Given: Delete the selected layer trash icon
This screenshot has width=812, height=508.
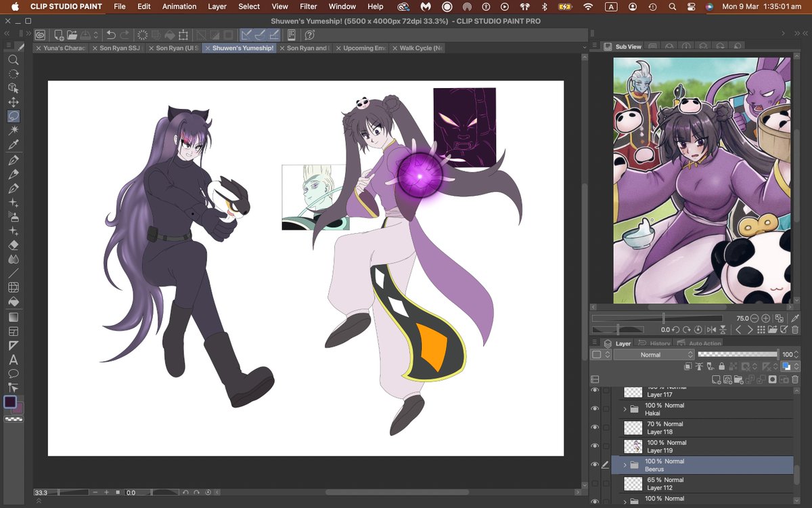Looking at the screenshot, I should (795, 379).
